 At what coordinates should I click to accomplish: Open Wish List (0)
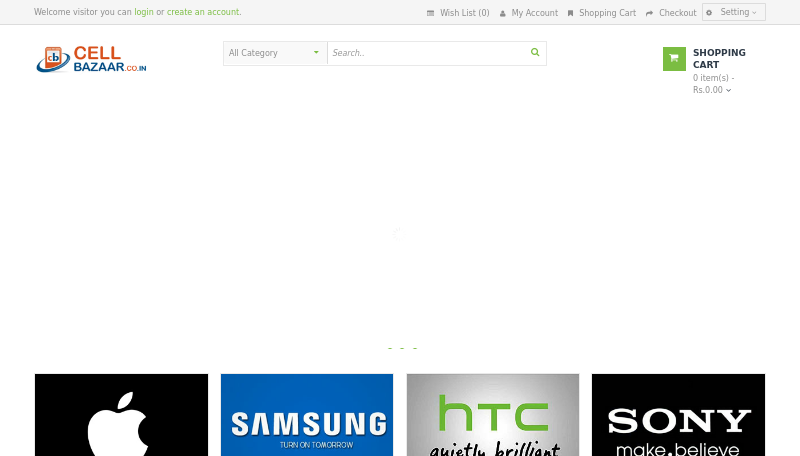pos(464,13)
